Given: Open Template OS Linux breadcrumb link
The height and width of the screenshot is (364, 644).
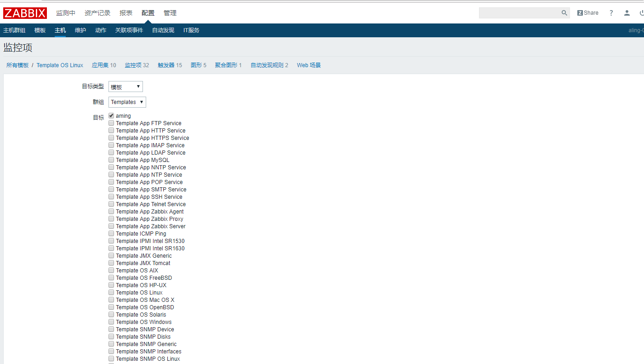Looking at the screenshot, I should coord(60,65).
